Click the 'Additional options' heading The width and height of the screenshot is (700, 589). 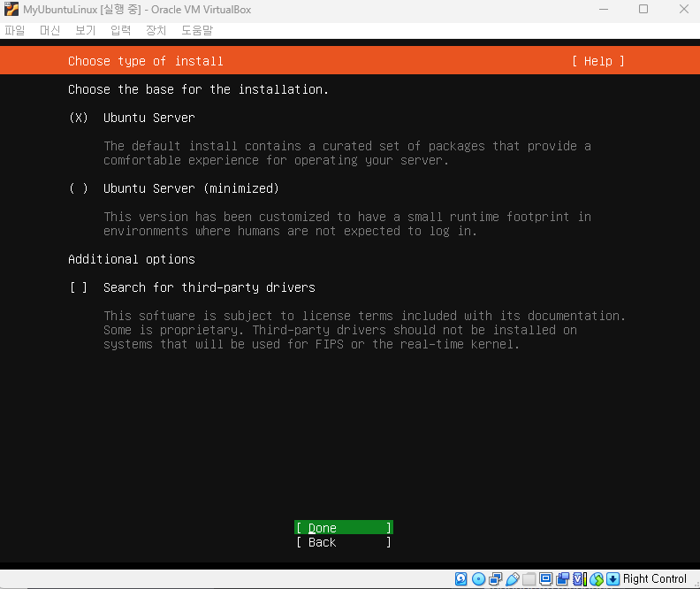click(132, 259)
